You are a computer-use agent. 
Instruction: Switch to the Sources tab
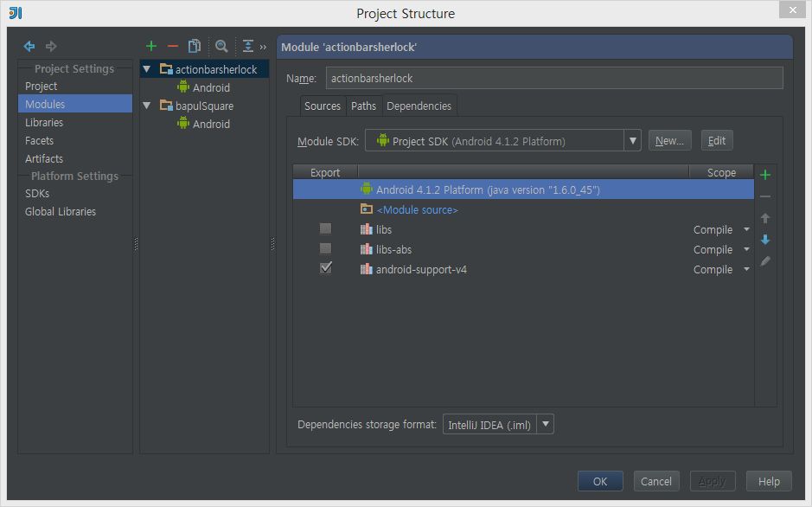pos(323,106)
